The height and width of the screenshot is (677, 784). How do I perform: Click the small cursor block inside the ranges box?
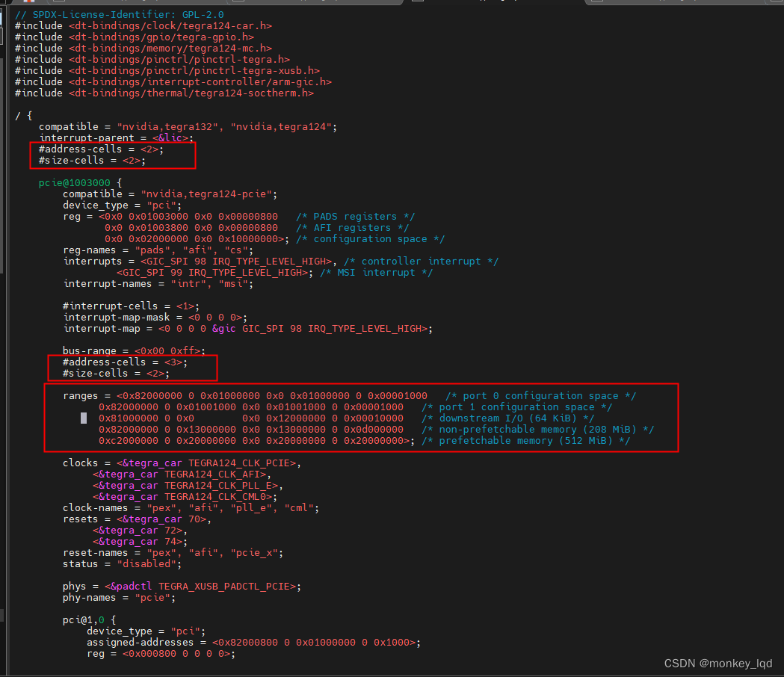(84, 418)
